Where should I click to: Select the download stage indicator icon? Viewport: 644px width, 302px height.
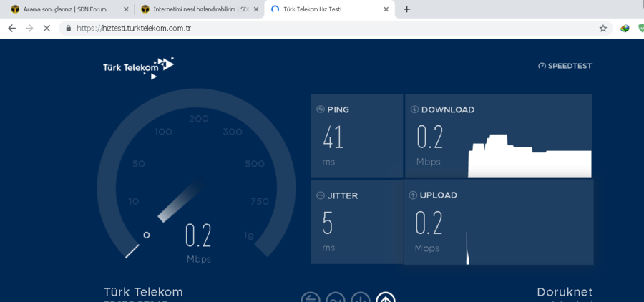click(x=360, y=298)
